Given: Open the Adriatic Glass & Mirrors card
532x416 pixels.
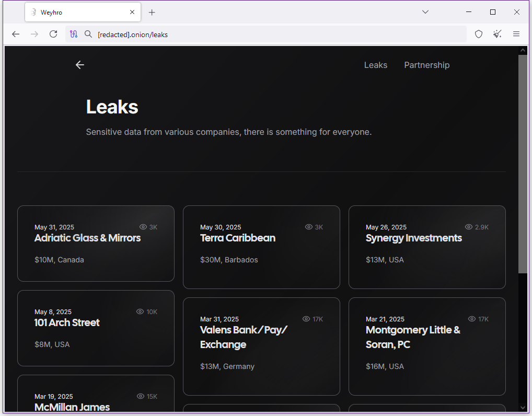Looking at the screenshot, I should (96, 244).
